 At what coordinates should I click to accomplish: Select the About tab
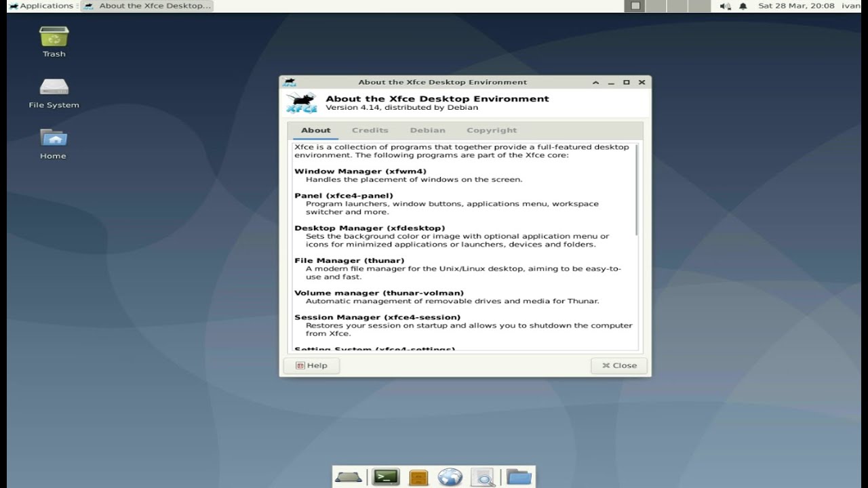click(316, 130)
